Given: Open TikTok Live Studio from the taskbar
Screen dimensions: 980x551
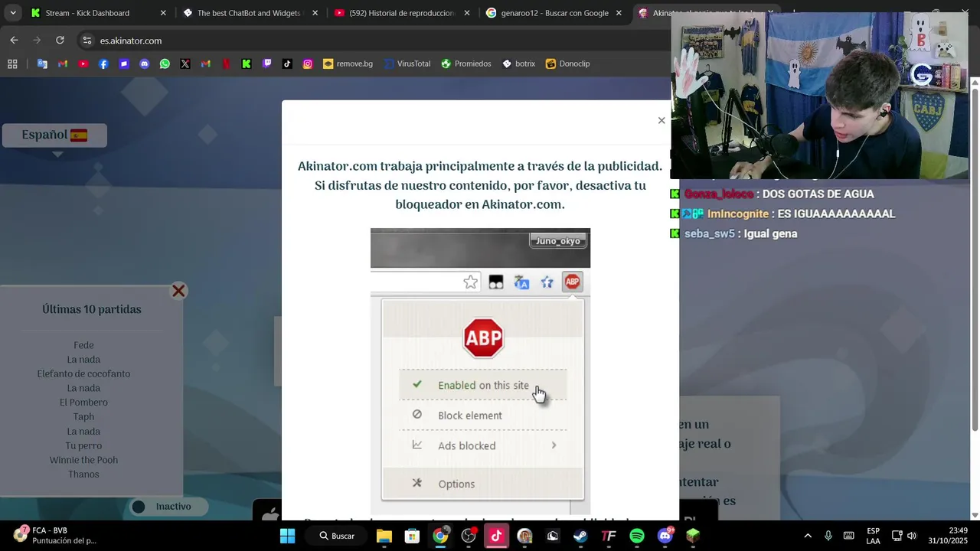Looking at the screenshot, I should (496, 536).
